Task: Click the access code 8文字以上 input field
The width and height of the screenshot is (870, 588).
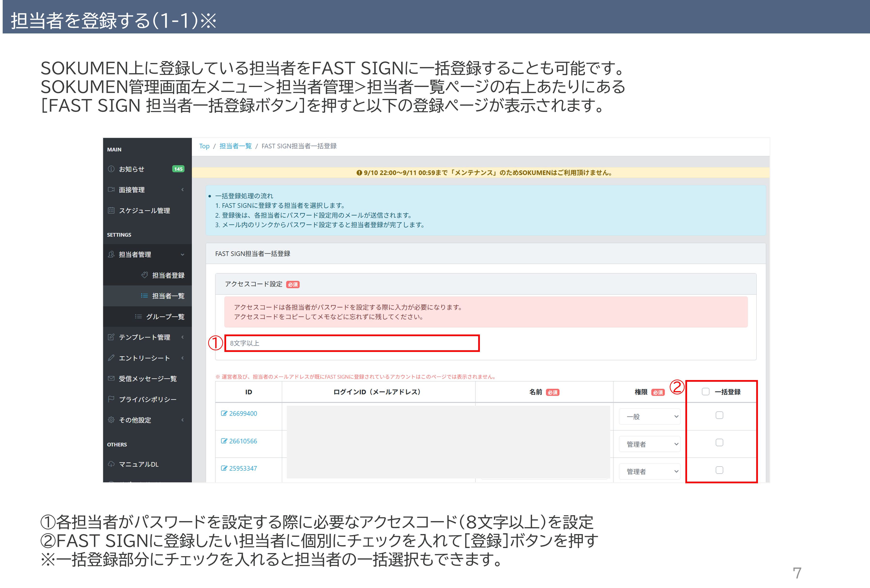Action: click(x=352, y=343)
